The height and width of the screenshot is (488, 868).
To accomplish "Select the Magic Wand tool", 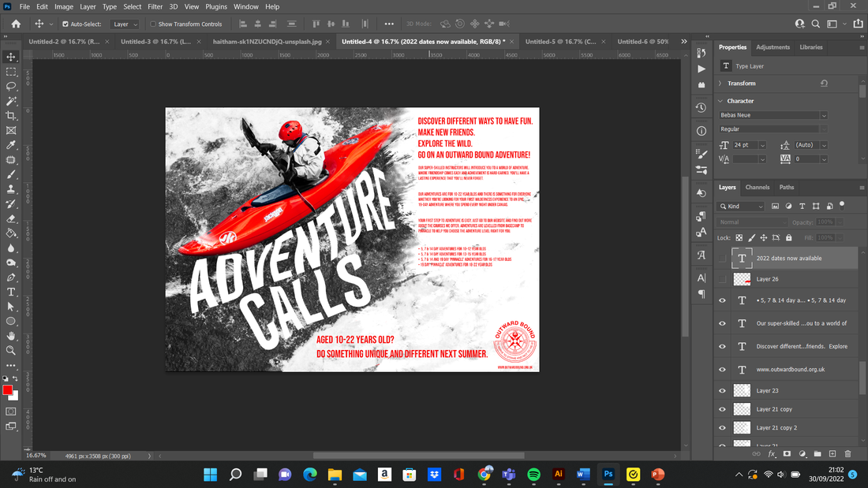I will pos(11,101).
